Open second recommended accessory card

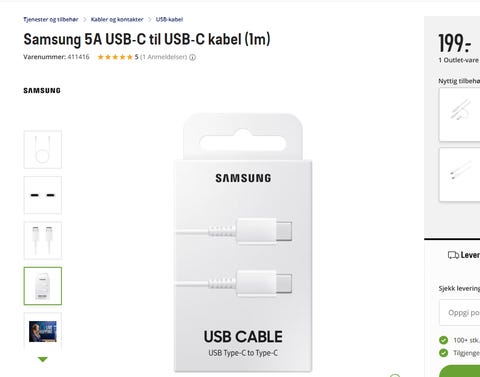(460, 175)
